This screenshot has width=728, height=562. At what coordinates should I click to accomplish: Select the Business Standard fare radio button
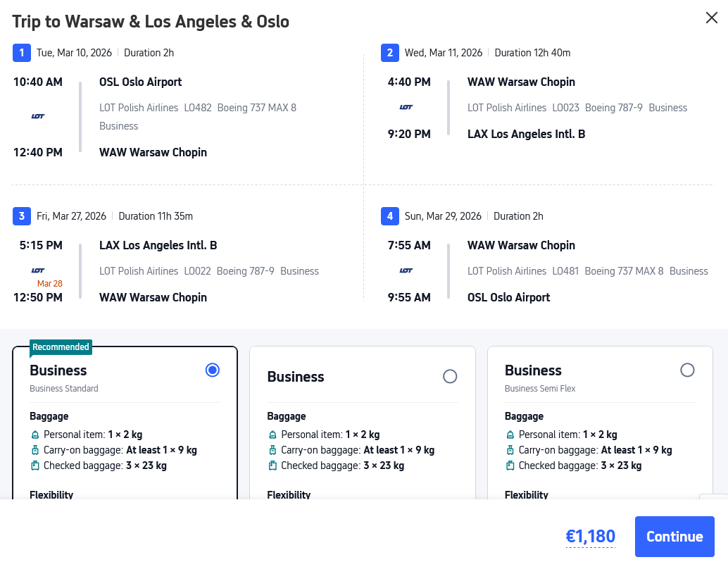pos(213,370)
